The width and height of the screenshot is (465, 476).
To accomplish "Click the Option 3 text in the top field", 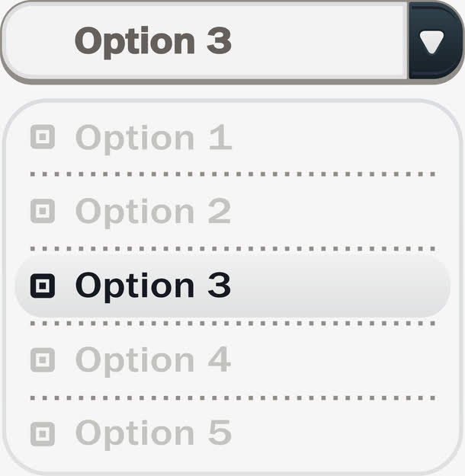I will pos(153,42).
